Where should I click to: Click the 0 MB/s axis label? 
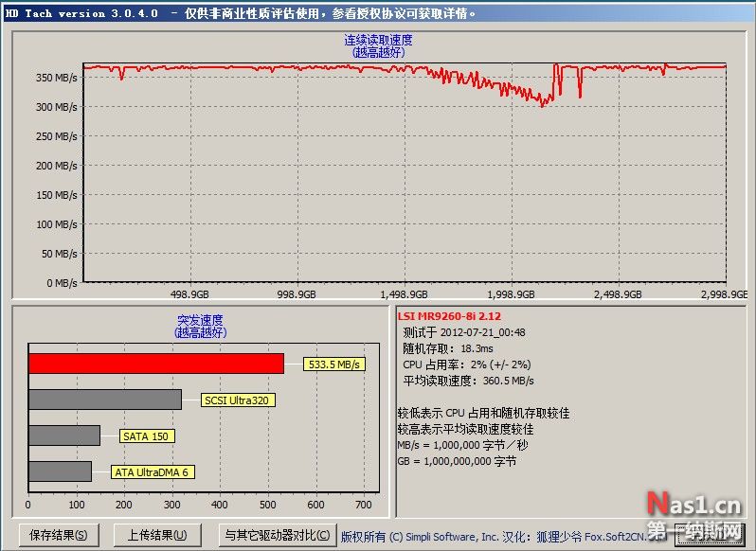point(62,283)
